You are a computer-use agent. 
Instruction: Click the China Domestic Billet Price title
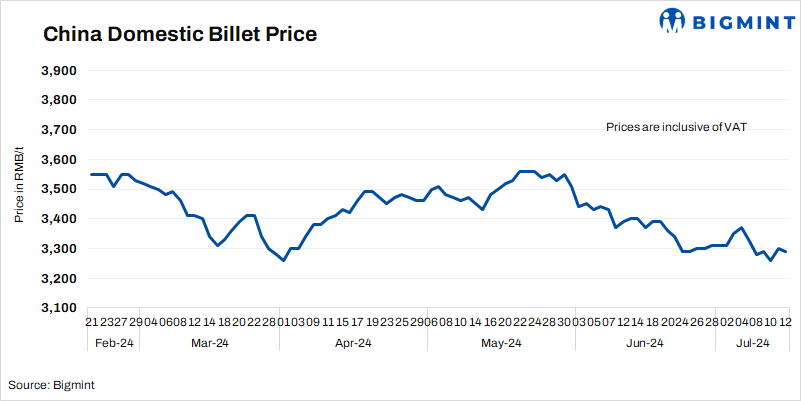(x=180, y=35)
